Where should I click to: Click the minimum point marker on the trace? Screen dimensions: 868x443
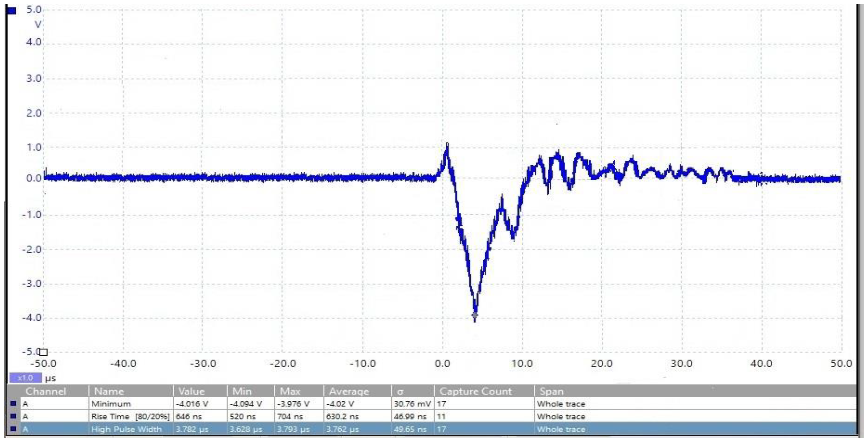click(475, 316)
